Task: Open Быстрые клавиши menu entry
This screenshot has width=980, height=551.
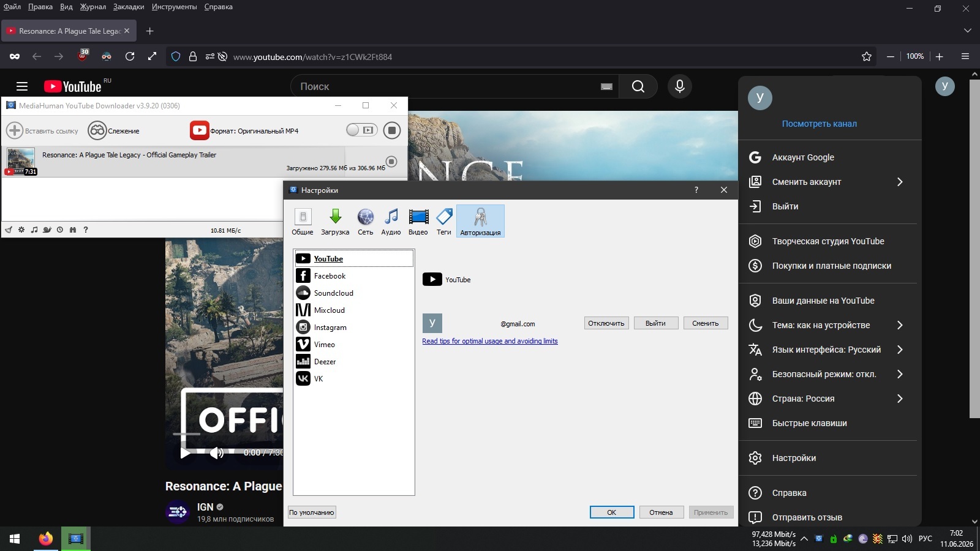Action: pos(827,423)
